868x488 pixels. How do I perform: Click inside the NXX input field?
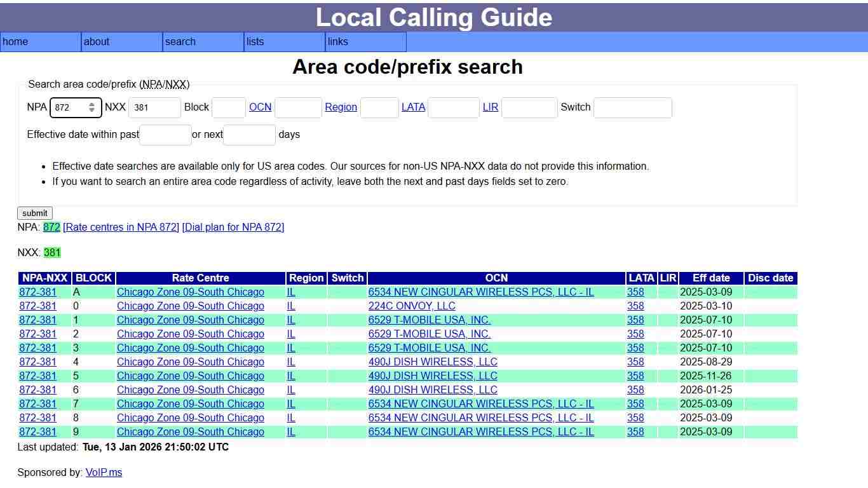(x=154, y=107)
